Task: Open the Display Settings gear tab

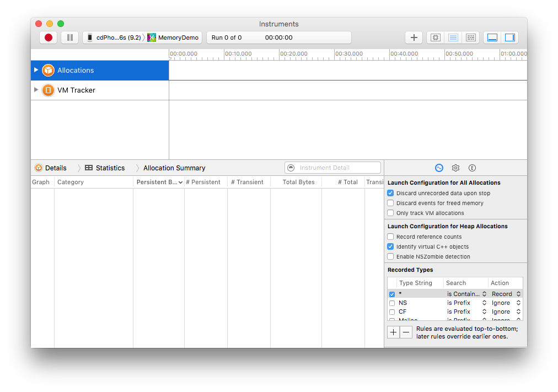Action: coord(455,168)
